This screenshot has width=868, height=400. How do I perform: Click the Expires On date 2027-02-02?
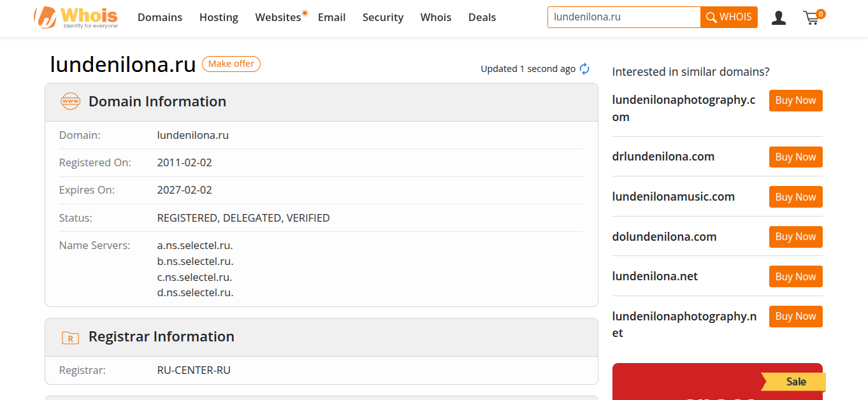185,190
